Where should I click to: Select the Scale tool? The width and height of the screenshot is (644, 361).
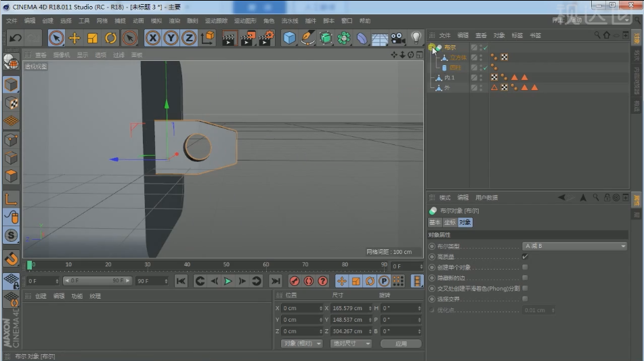(x=92, y=38)
